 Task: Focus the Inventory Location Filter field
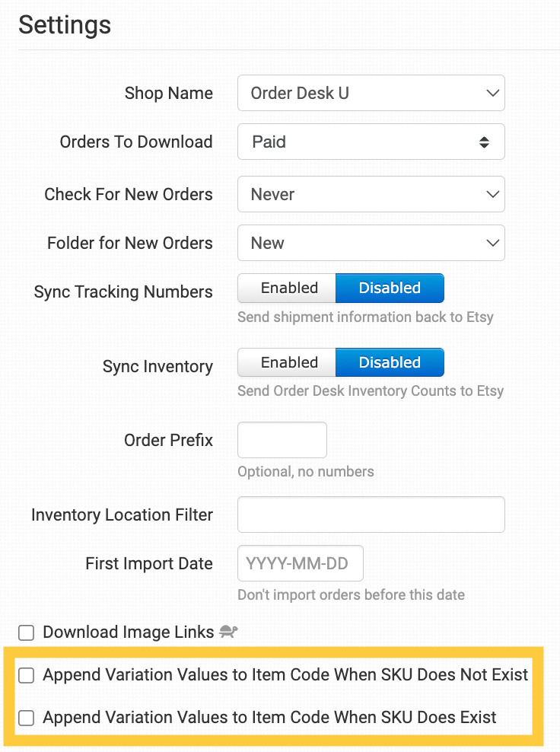pyautogui.click(x=371, y=515)
